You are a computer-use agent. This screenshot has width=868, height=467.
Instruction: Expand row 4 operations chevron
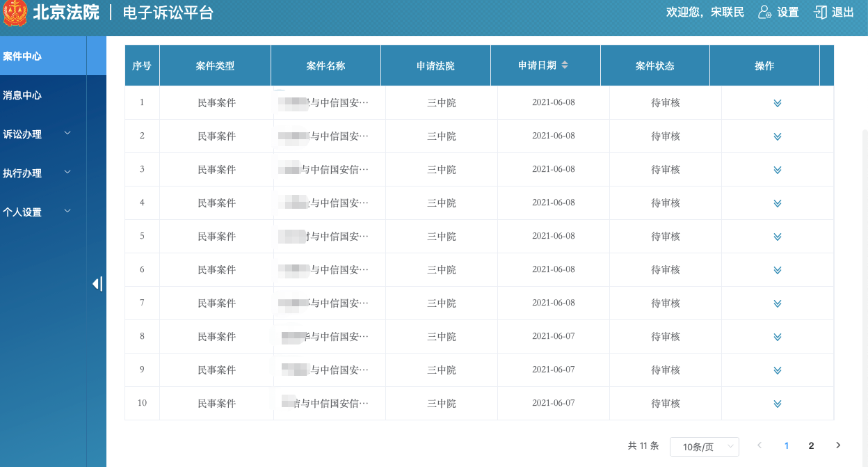point(778,203)
